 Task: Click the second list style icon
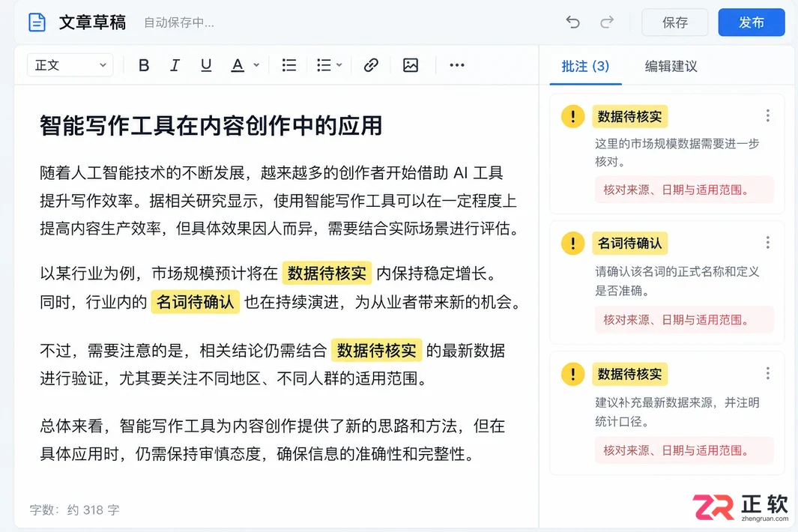324,65
